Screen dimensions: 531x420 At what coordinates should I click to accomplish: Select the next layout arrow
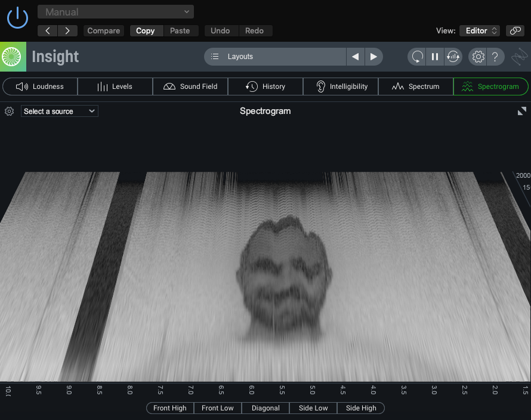[373, 57]
